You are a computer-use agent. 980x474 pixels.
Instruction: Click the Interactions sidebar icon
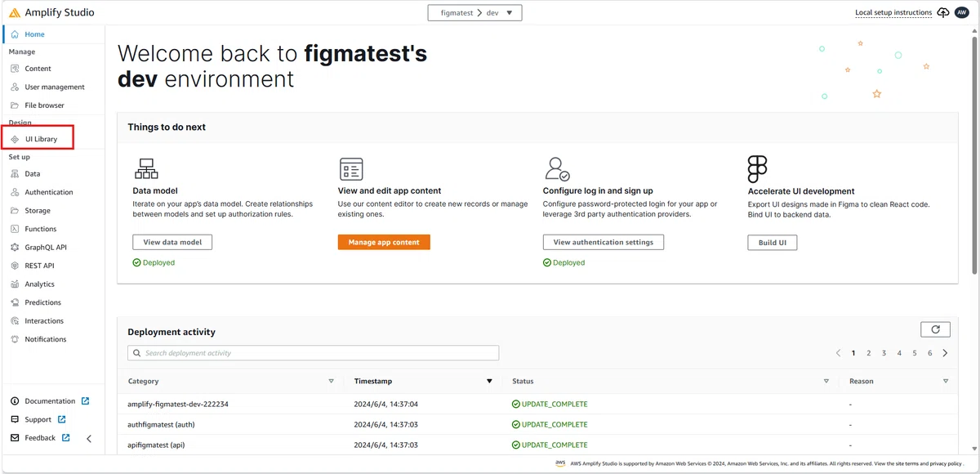pos(15,321)
